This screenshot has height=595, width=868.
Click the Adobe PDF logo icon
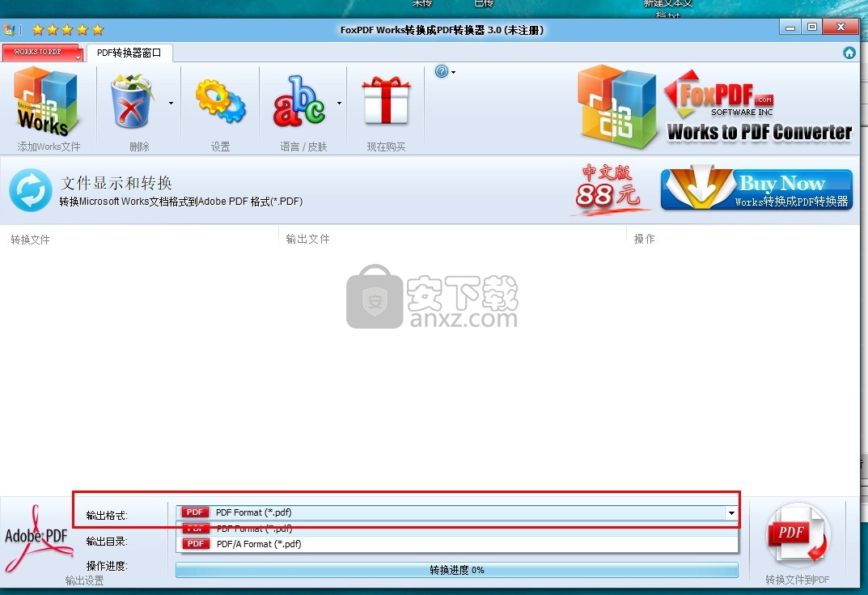coord(37,538)
